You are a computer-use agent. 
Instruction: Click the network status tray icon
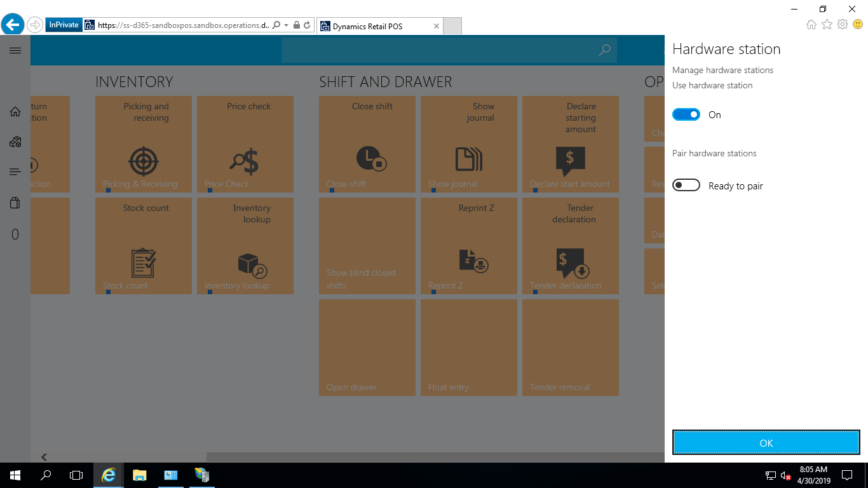770,475
